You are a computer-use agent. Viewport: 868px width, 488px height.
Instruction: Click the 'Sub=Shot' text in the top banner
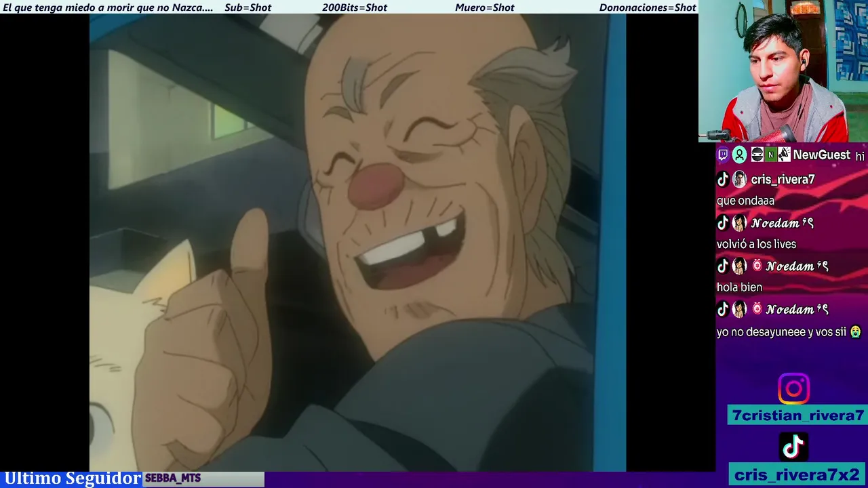point(248,7)
